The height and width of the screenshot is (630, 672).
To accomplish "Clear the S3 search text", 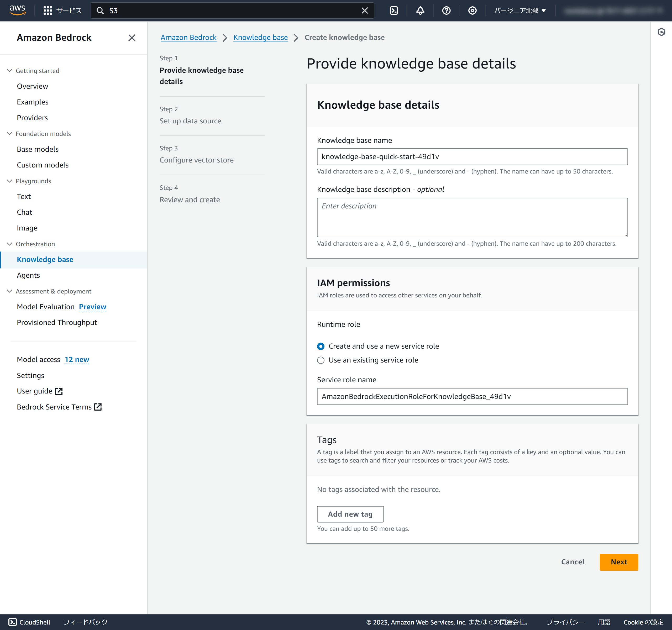I will pos(364,10).
